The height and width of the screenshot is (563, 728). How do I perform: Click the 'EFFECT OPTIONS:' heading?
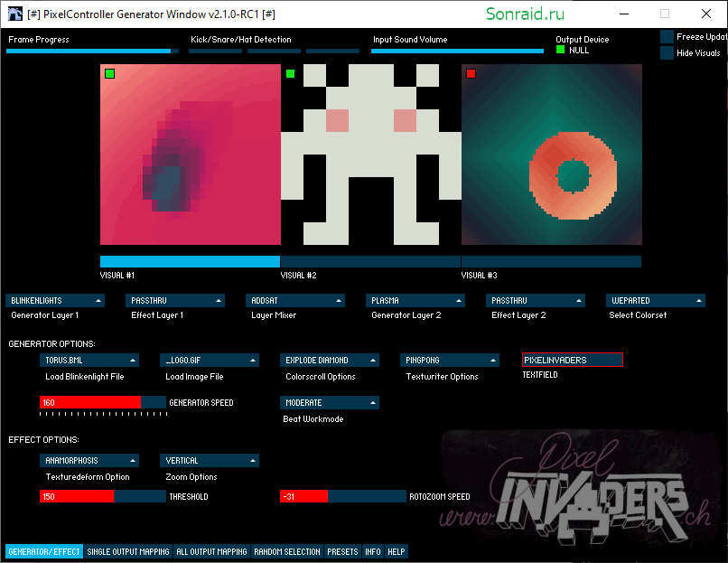[x=43, y=439]
